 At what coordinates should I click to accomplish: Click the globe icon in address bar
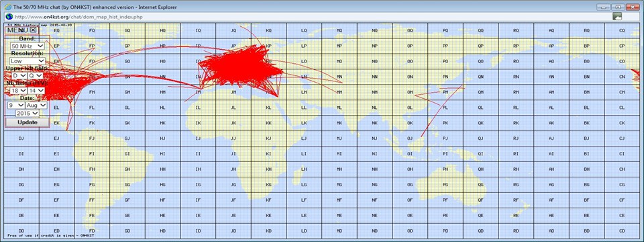9,16
